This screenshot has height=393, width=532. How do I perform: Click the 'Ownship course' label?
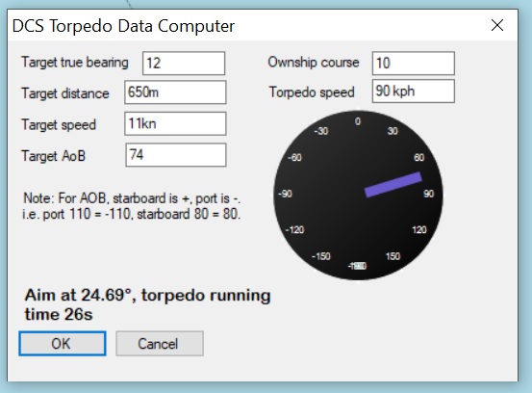314,63
